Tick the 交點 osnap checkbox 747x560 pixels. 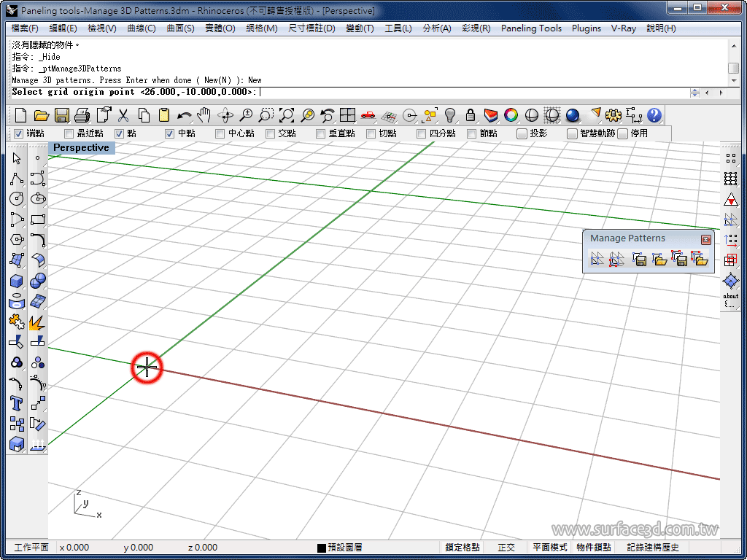(x=270, y=134)
